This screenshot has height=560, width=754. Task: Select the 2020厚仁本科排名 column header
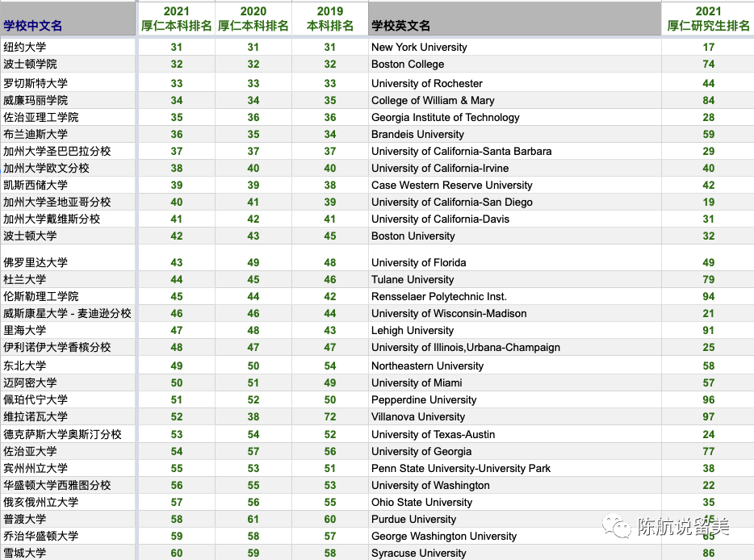[253, 18]
